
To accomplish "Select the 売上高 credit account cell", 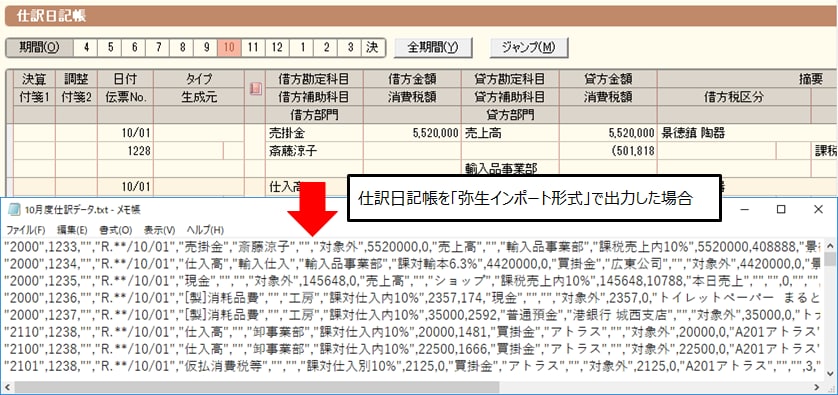I will (x=510, y=133).
